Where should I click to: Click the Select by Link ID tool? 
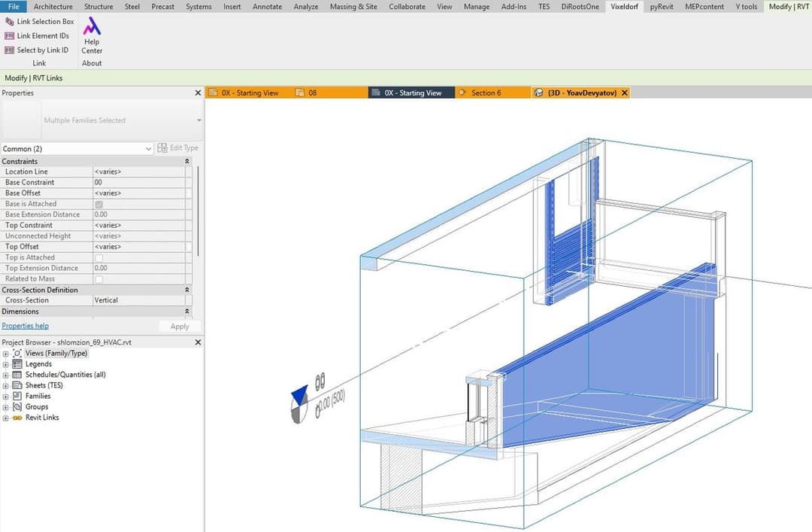36,50
